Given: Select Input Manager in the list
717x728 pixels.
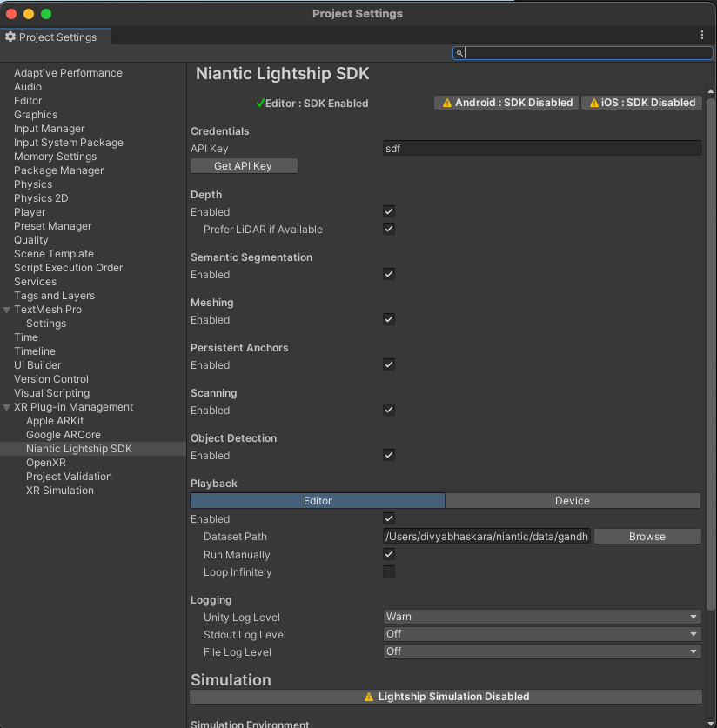Looking at the screenshot, I should tap(49, 129).
